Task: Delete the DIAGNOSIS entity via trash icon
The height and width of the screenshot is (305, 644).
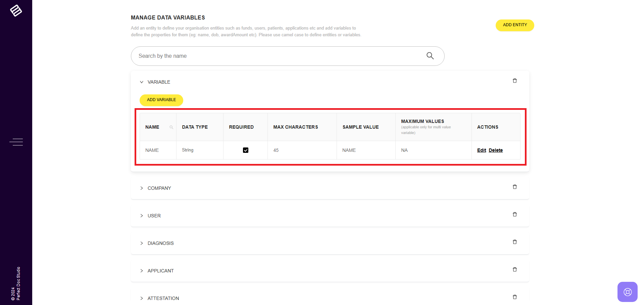Action: click(514, 242)
